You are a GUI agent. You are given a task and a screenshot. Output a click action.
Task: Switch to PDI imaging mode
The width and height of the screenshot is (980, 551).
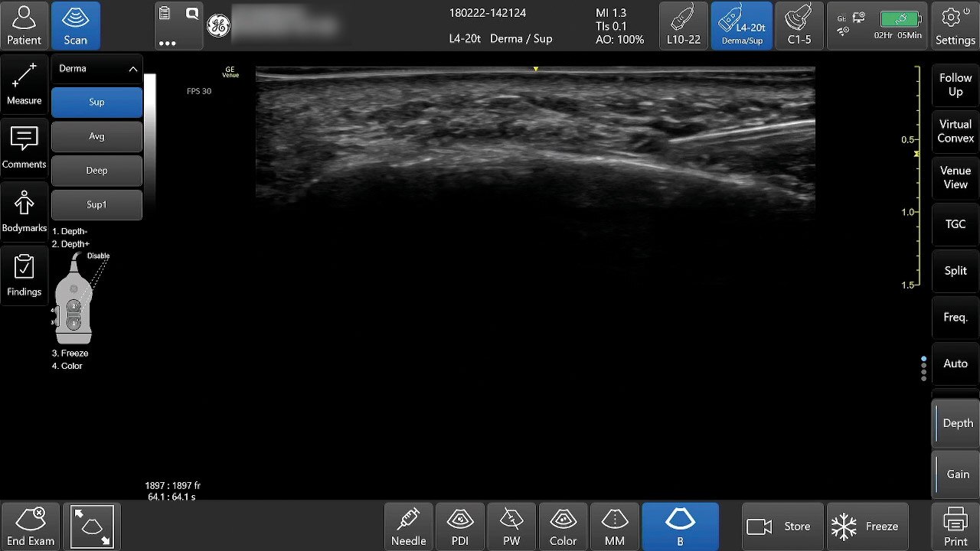coord(460,527)
